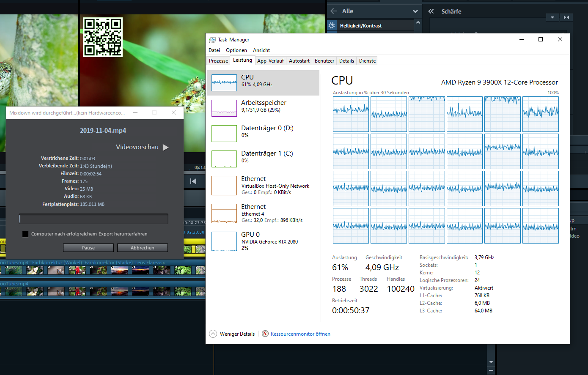This screenshot has width=588, height=375.
Task: Open the Alle effects category dropdown
Action: click(x=415, y=11)
